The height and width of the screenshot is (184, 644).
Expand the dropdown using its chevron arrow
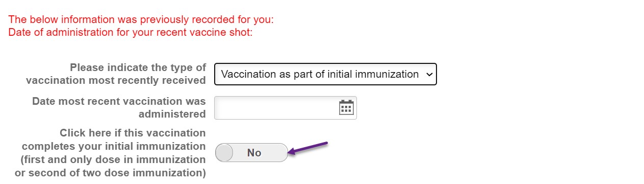click(x=429, y=75)
